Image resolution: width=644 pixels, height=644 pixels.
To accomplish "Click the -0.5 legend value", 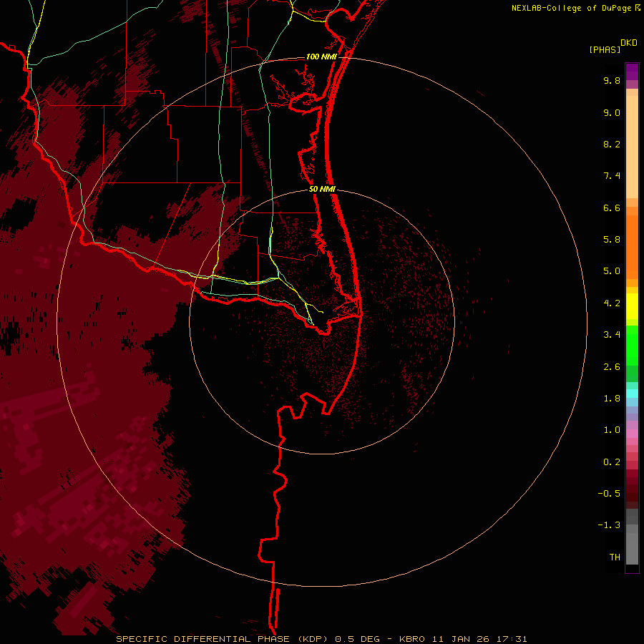I will click(x=609, y=494).
